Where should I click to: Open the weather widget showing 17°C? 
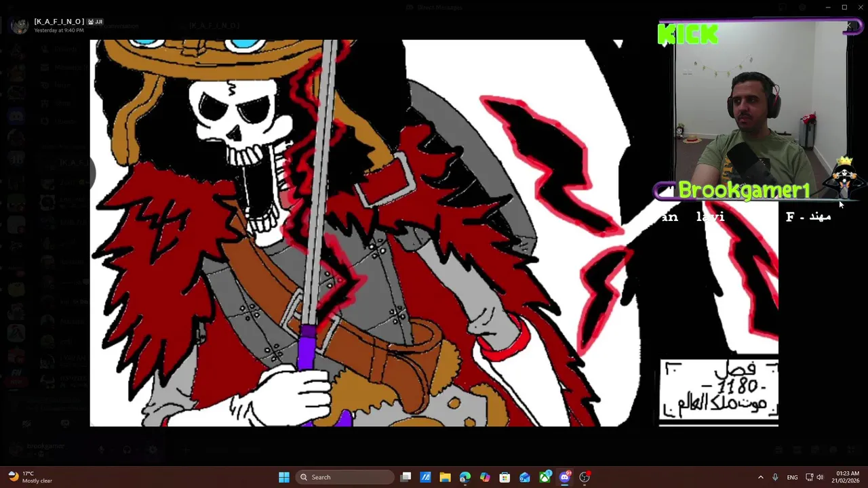click(29, 477)
